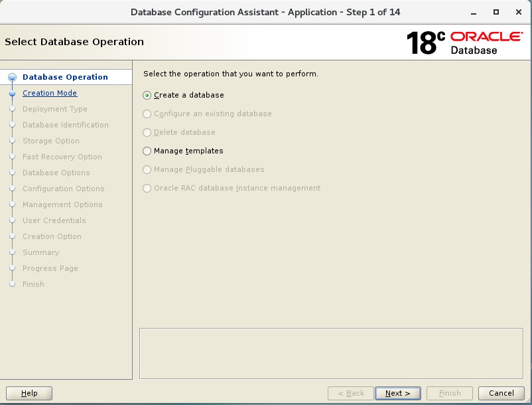Open Help
This screenshot has height=405, width=532.
click(29, 393)
